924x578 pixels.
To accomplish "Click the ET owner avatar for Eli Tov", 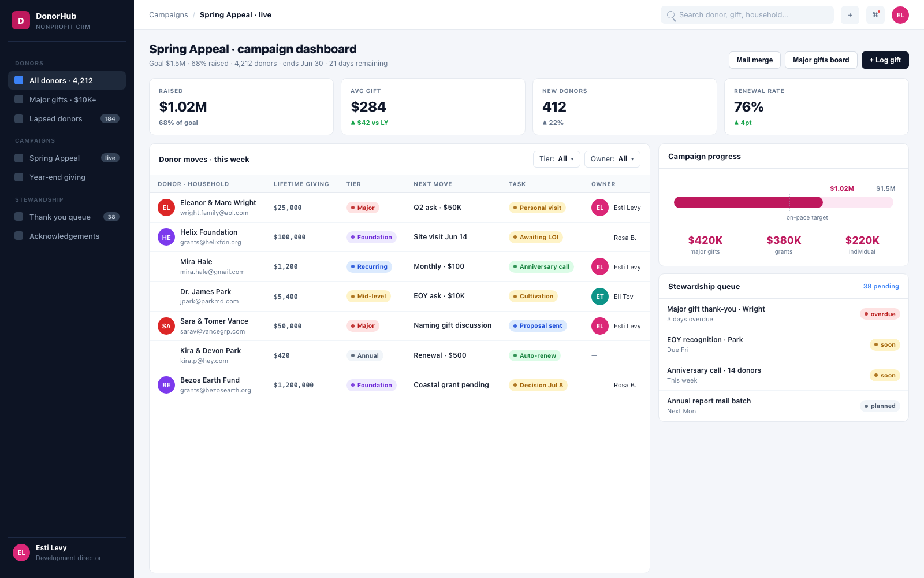I will pos(600,297).
